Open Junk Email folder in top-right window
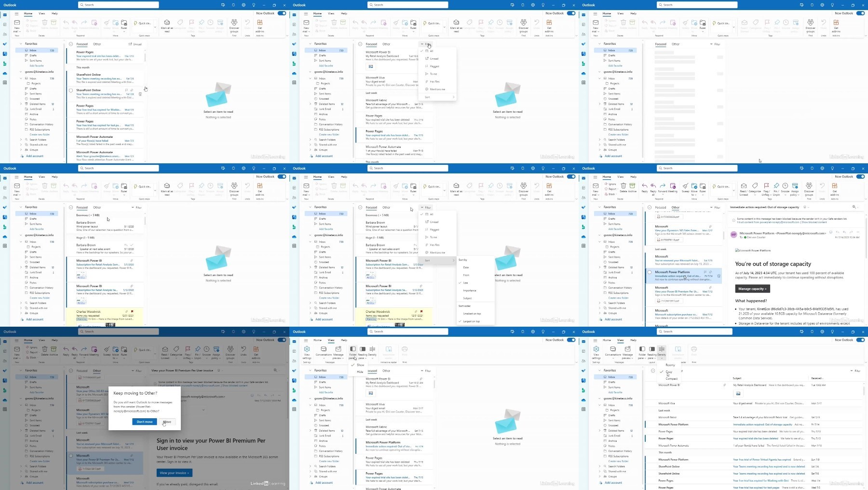The width and height of the screenshot is (868, 490). (614, 109)
